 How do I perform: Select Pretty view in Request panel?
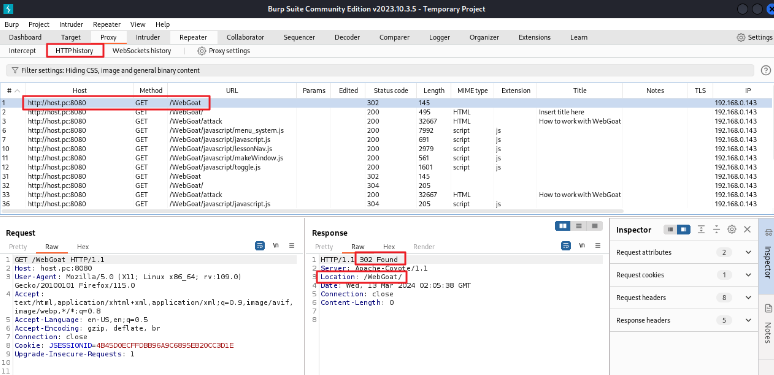coord(18,246)
